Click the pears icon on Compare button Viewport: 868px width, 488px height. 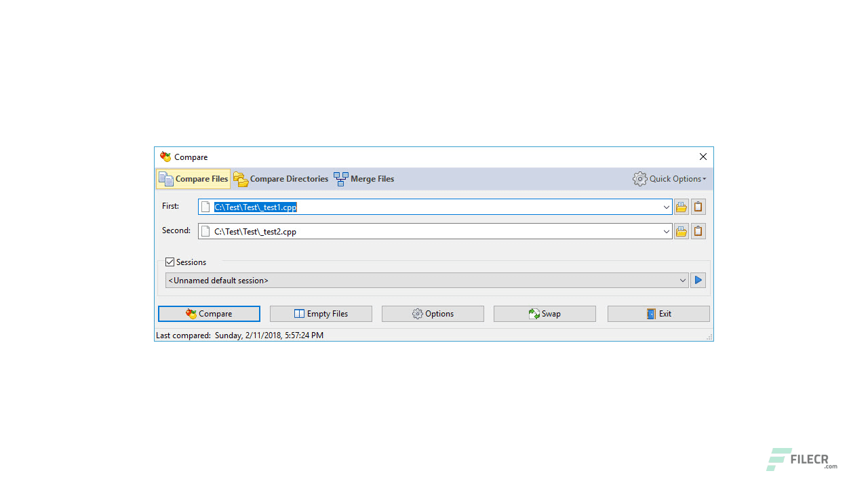[x=191, y=313]
